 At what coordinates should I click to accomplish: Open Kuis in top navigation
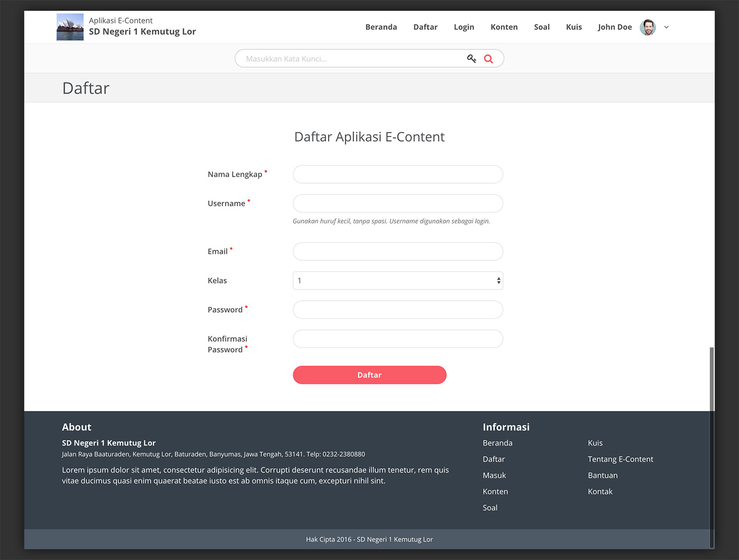click(574, 27)
